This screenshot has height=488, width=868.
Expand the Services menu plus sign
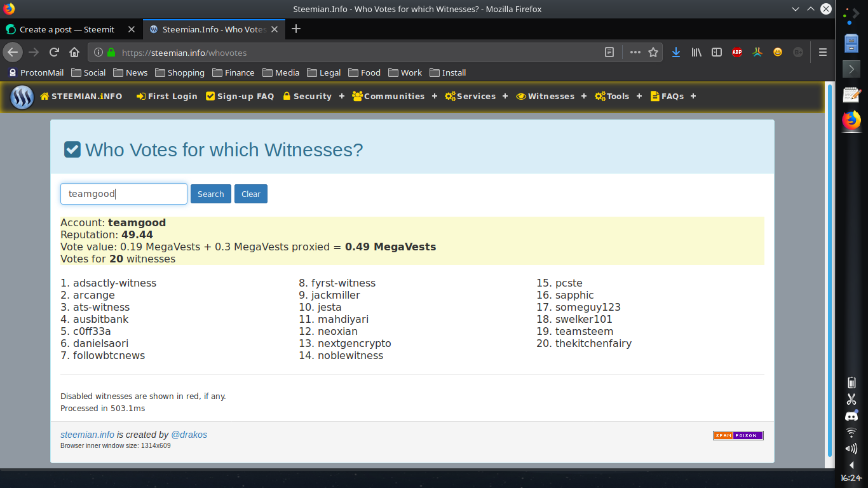[505, 97]
